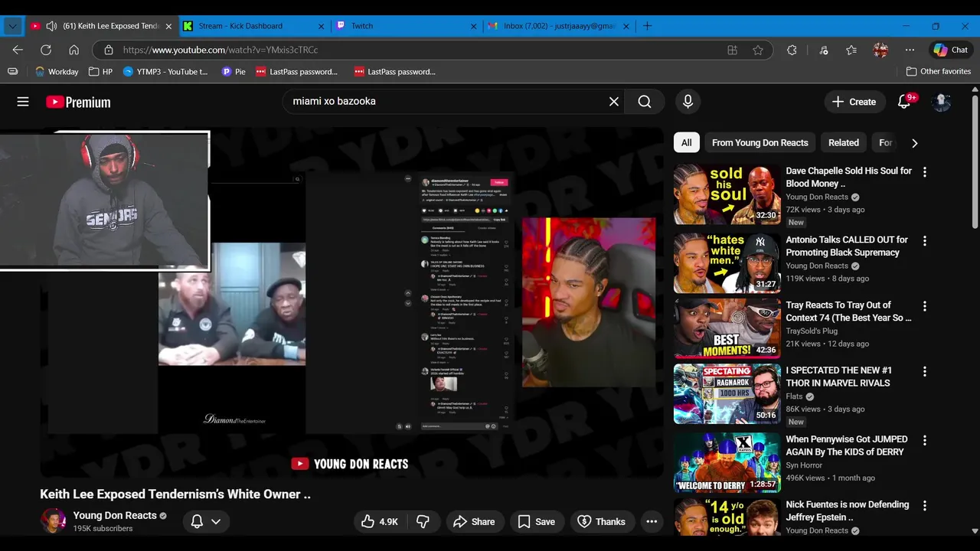The image size is (980, 551).
Task: Open HP bookmarks folder
Action: click(x=100, y=71)
